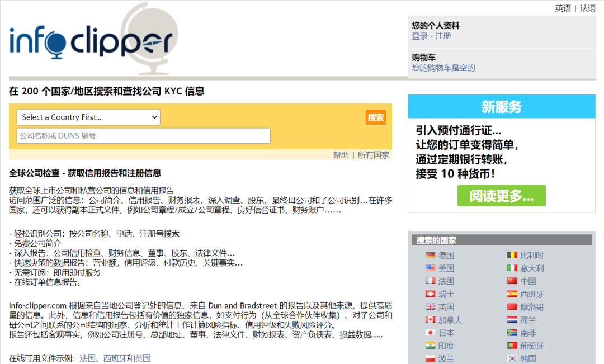Open the 美国 country link
Viewport: 604px width, 364px height.
[x=446, y=268]
